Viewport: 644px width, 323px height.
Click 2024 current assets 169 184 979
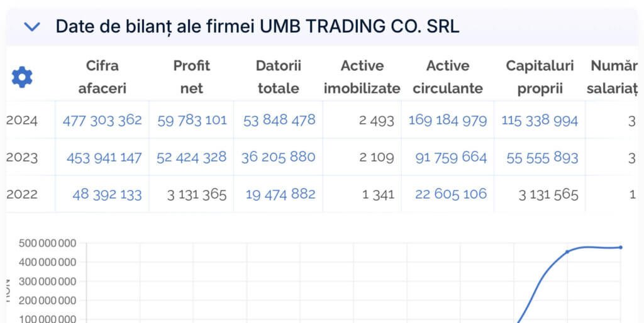point(448,119)
